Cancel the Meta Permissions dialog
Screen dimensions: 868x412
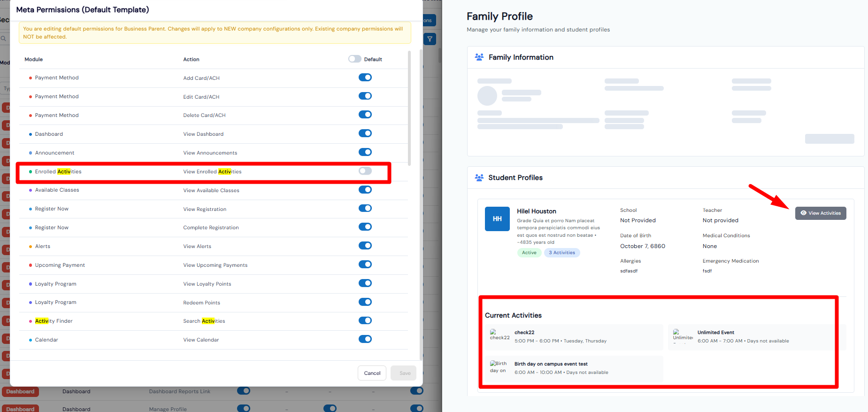[372, 373]
